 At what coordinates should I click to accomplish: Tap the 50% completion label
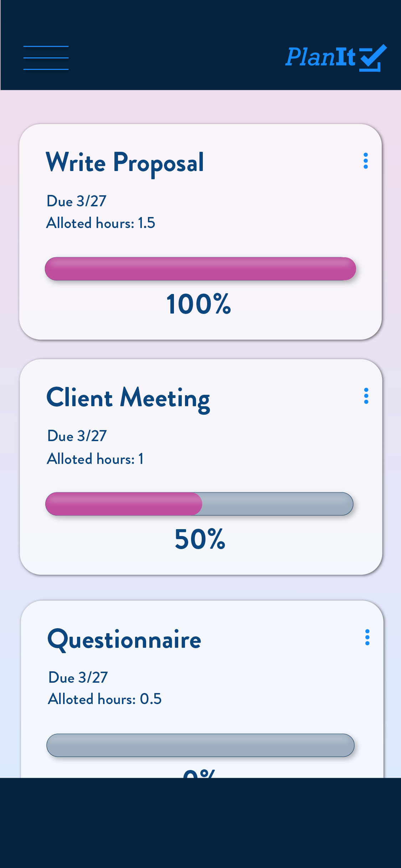[x=200, y=539]
